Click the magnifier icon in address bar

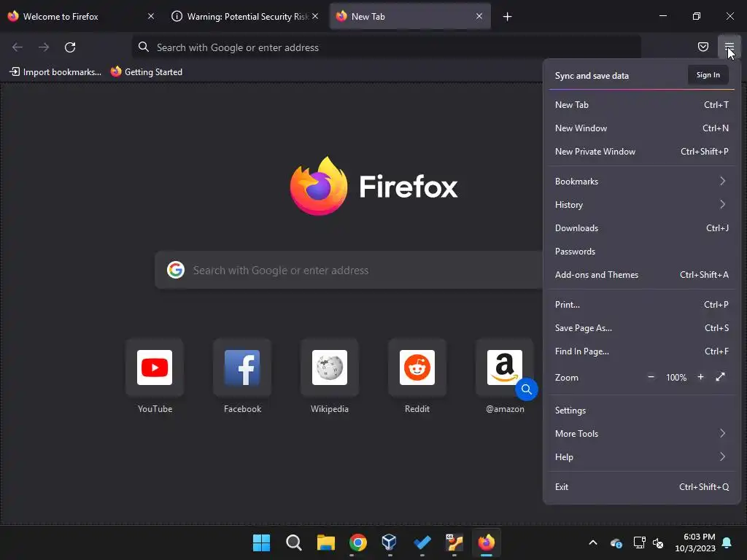[144, 47]
